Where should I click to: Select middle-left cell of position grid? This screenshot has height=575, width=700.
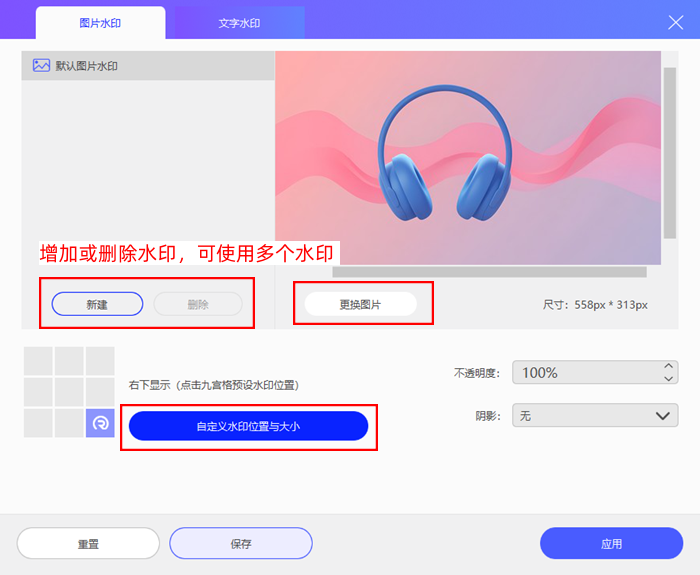[38, 392]
